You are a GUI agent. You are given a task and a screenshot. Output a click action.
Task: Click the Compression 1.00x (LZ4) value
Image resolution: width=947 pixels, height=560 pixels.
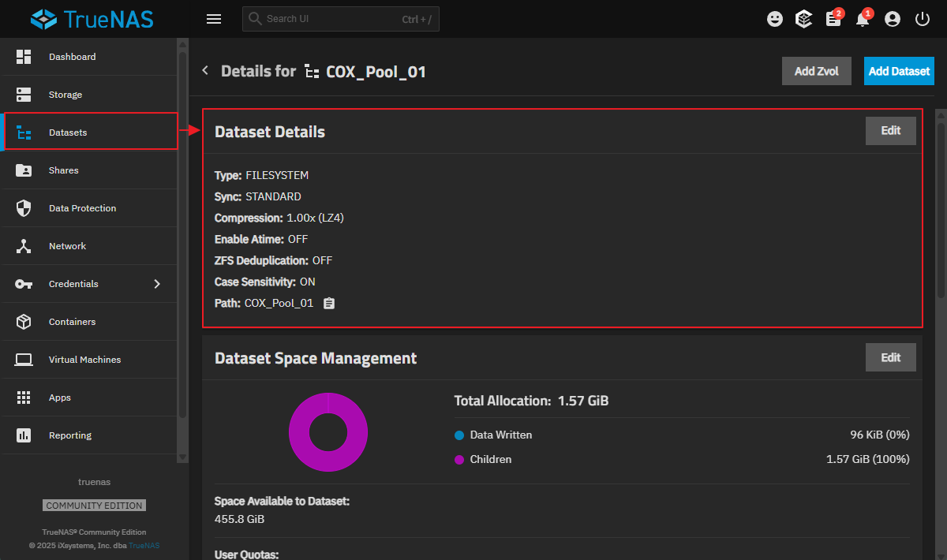[x=315, y=218]
